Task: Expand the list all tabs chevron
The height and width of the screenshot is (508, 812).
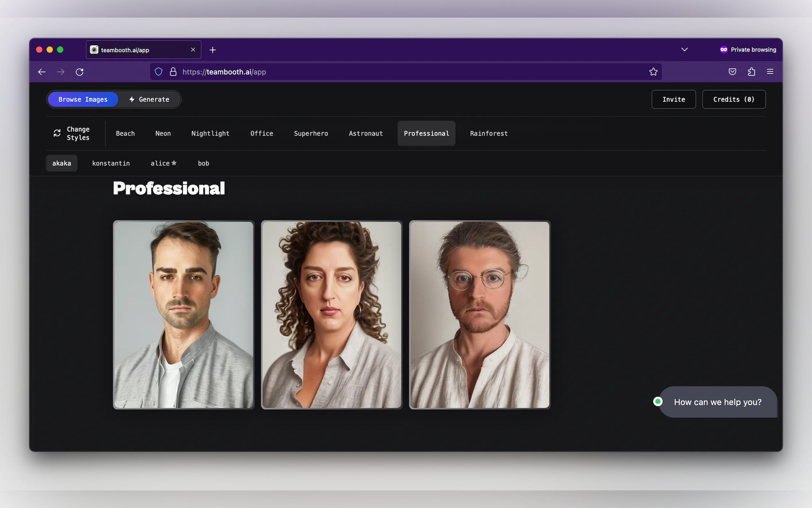Action: pyautogui.click(x=684, y=50)
